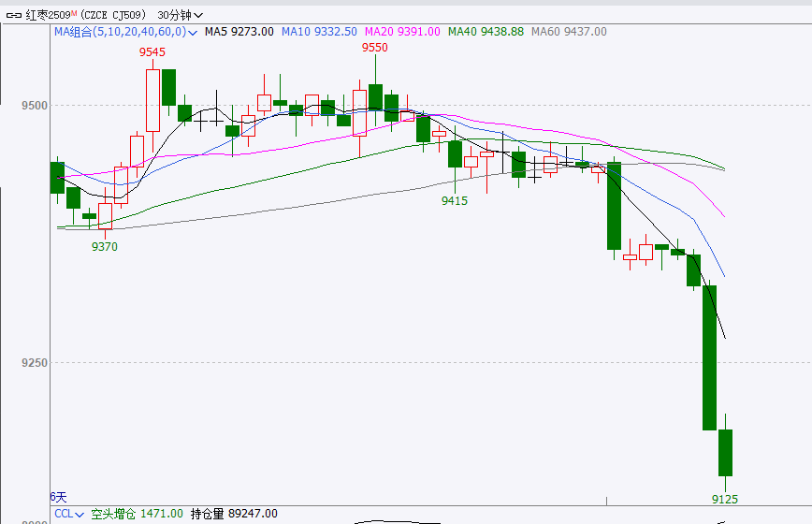The image size is (812, 524).
Task: Open the 30分钟 timeframe dropdown
Action: 181,16
